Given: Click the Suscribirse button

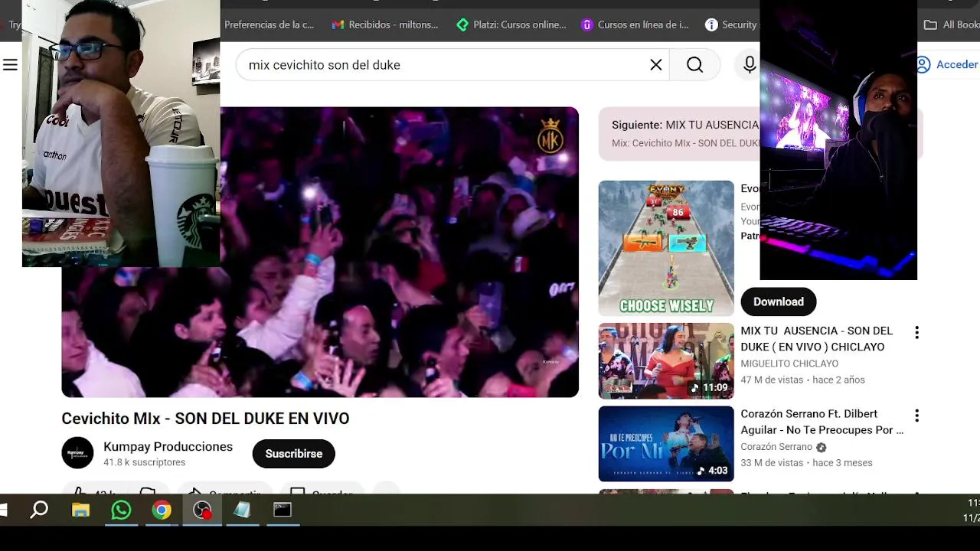Looking at the screenshot, I should pos(294,454).
